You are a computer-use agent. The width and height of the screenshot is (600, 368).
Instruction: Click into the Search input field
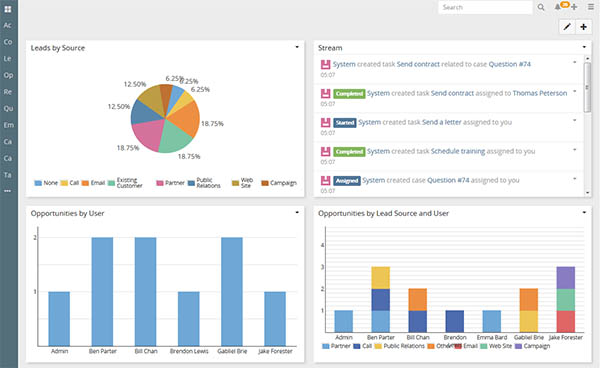tap(485, 7)
